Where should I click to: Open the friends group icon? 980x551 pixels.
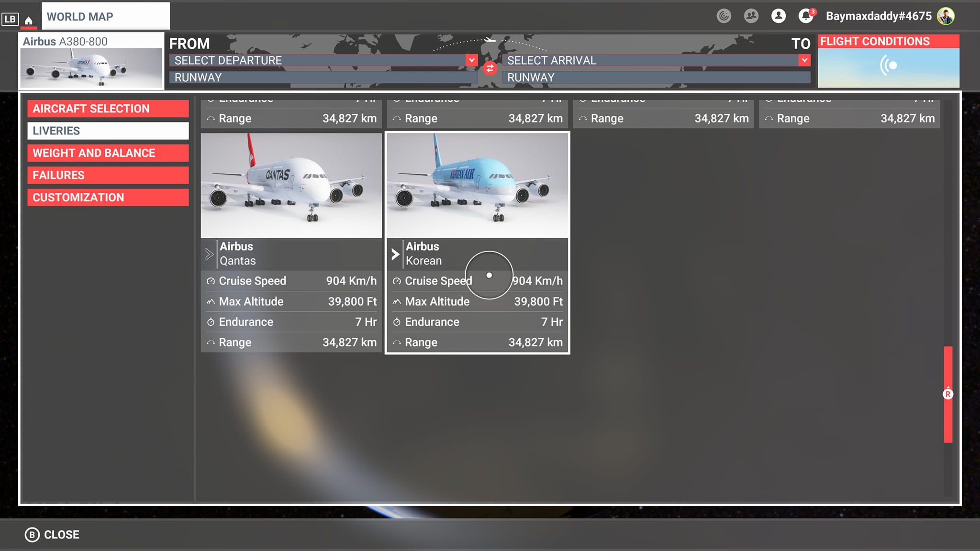tap(751, 16)
